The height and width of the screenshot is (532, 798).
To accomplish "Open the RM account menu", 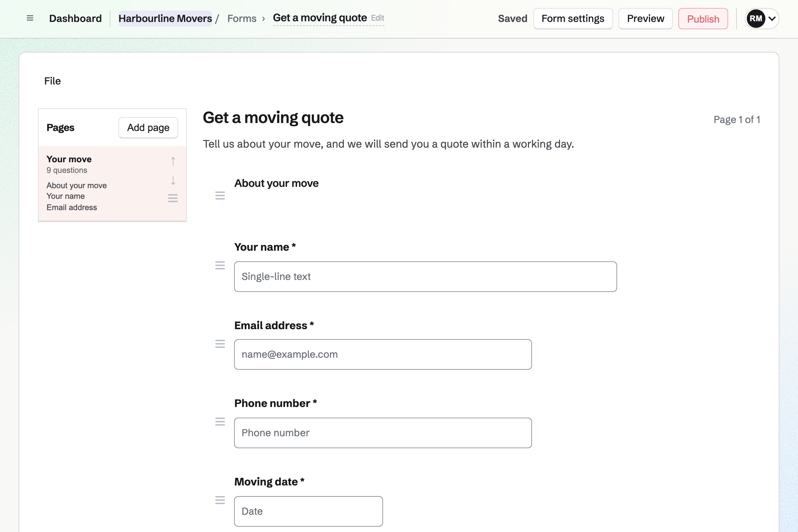I will click(x=762, y=19).
